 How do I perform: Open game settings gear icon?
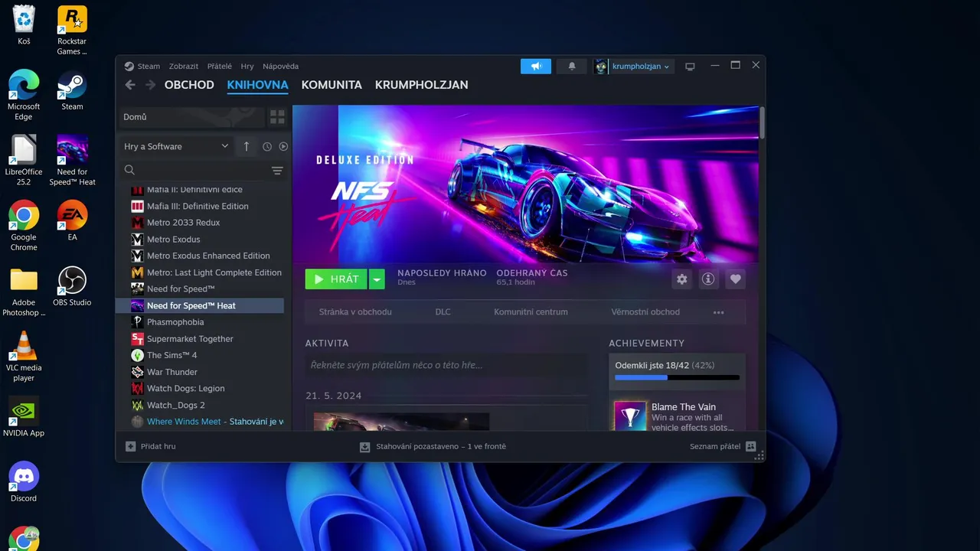(681, 279)
